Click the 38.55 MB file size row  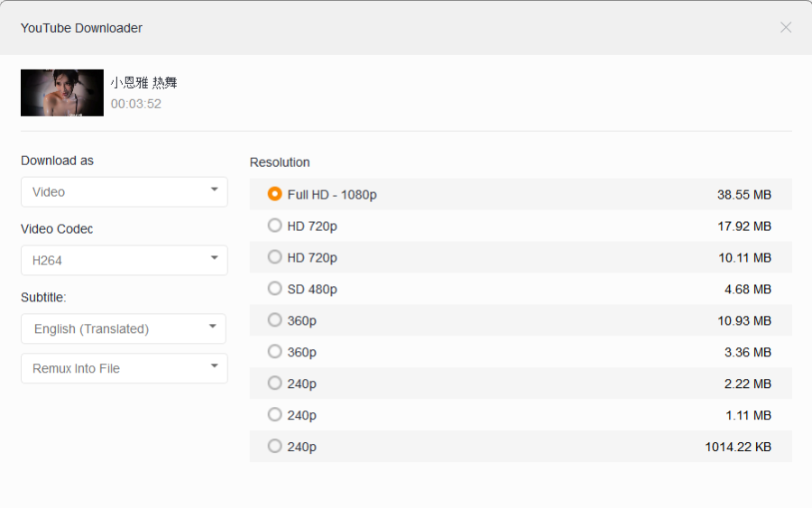pos(743,195)
